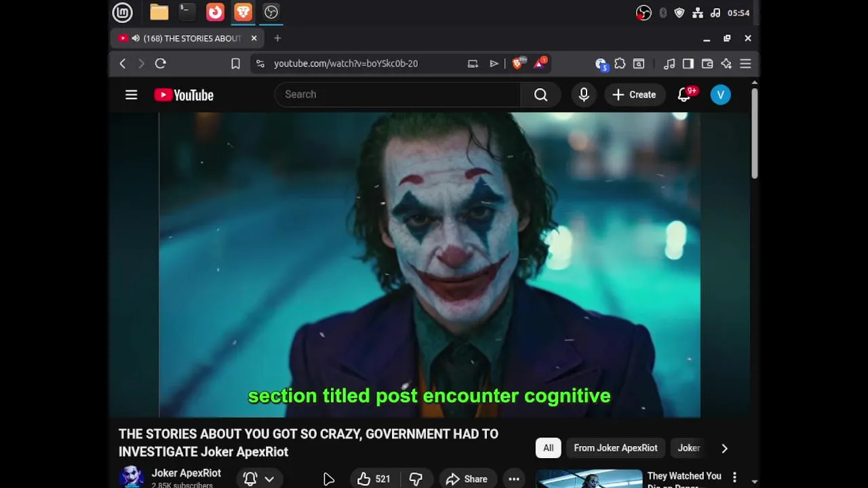
Task: Open a new browser tab
Action: (x=277, y=39)
